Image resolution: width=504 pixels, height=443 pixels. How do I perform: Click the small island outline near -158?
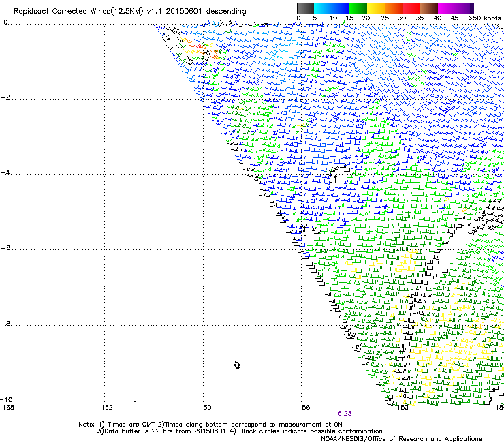coord(237,365)
